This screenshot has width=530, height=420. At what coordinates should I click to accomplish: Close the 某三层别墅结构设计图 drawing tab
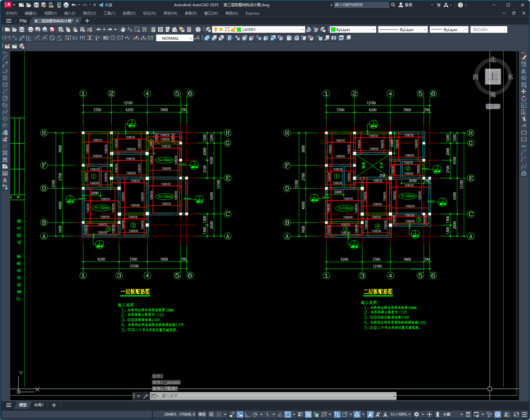coord(77,21)
